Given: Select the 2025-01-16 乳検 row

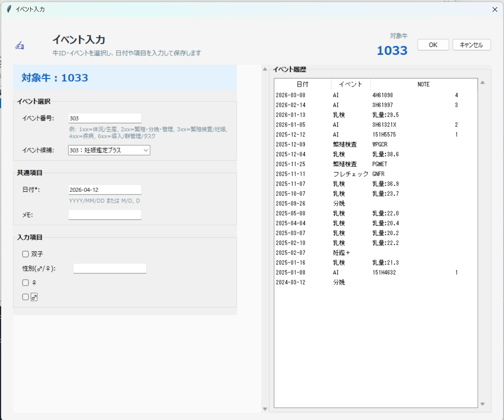Looking at the screenshot, I should (376, 263).
